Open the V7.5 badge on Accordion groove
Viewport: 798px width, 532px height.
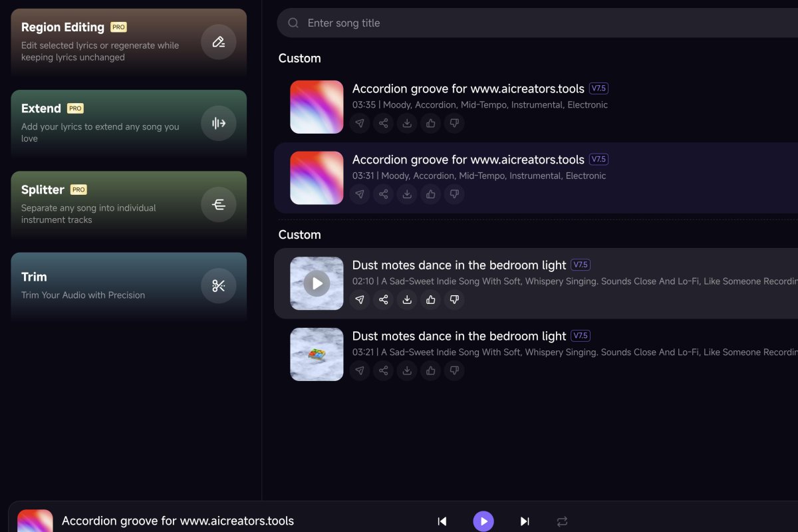(x=598, y=88)
